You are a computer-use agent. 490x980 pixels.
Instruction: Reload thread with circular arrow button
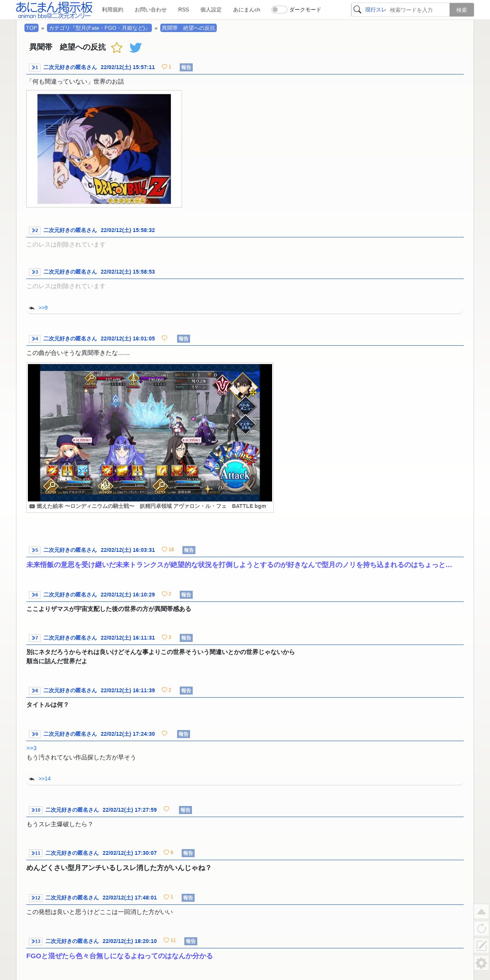point(482,928)
